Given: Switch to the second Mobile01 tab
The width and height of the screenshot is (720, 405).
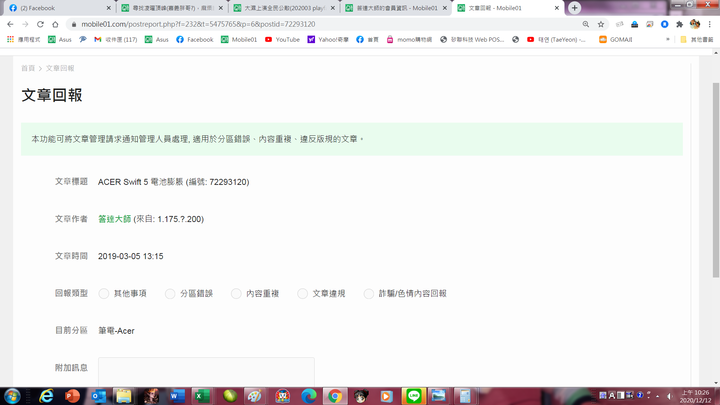Looking at the screenshot, I should click(x=170, y=8).
